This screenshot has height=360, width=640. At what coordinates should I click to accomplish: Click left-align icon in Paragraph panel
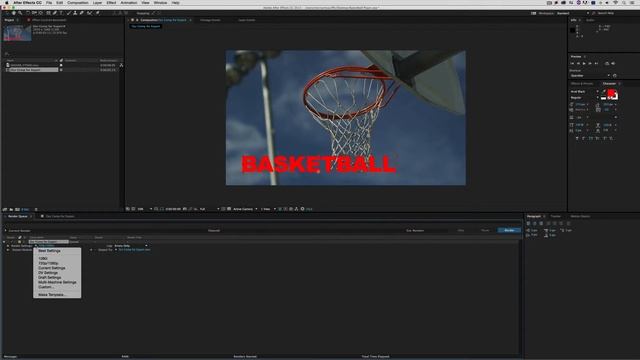pos(528,223)
